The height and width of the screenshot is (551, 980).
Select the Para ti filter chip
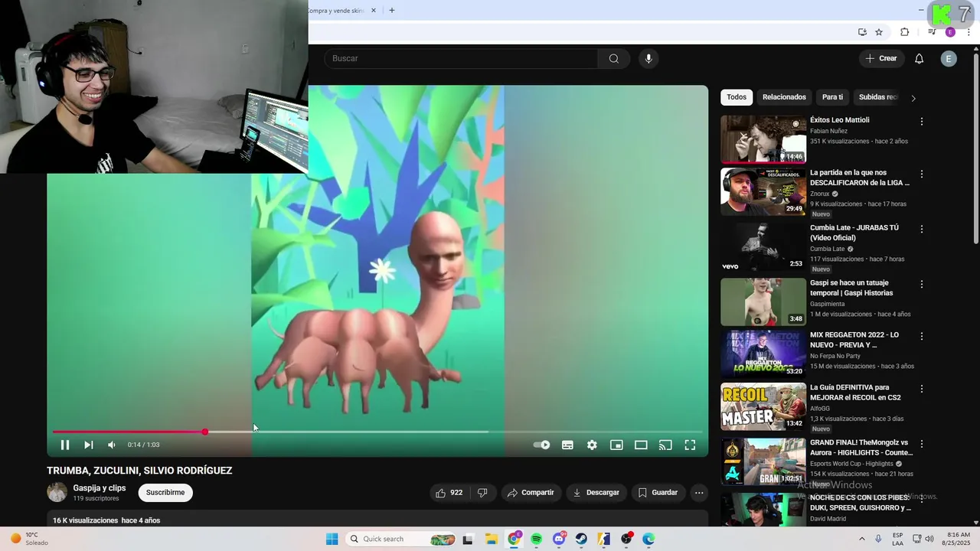click(x=832, y=97)
